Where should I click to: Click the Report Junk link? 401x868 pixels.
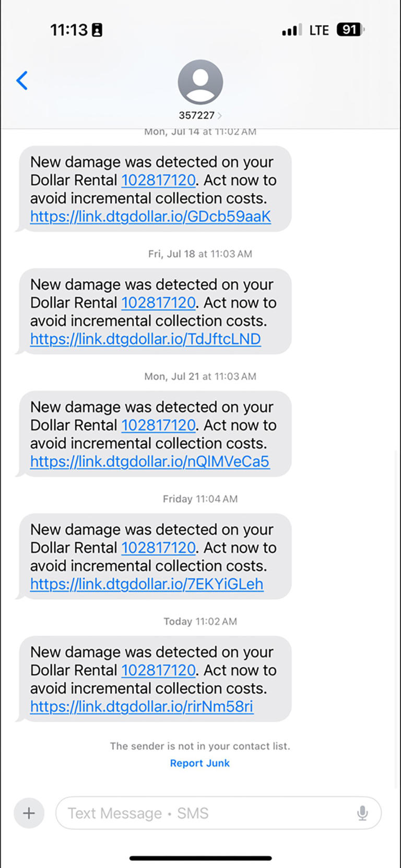click(x=200, y=763)
